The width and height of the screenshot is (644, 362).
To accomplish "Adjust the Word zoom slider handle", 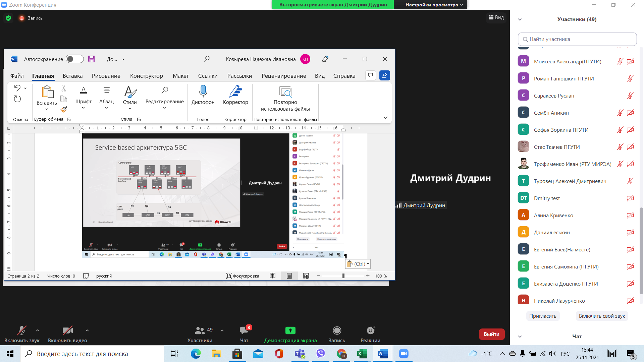I will [343, 276].
